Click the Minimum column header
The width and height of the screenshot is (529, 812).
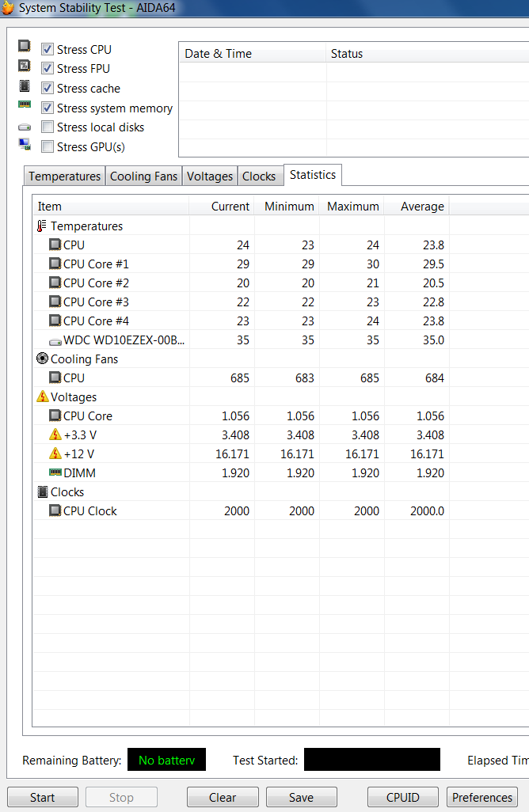click(x=287, y=206)
